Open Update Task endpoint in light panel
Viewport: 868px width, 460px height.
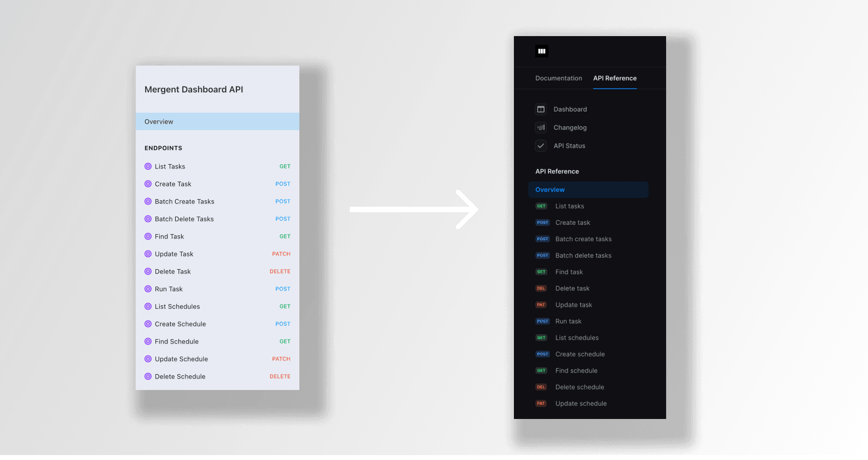click(174, 254)
